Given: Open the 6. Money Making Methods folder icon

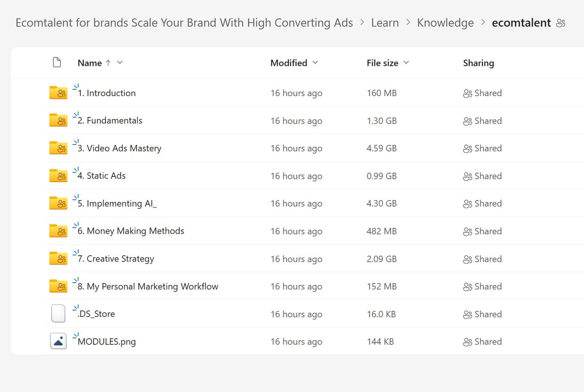Looking at the screenshot, I should click(x=58, y=231).
